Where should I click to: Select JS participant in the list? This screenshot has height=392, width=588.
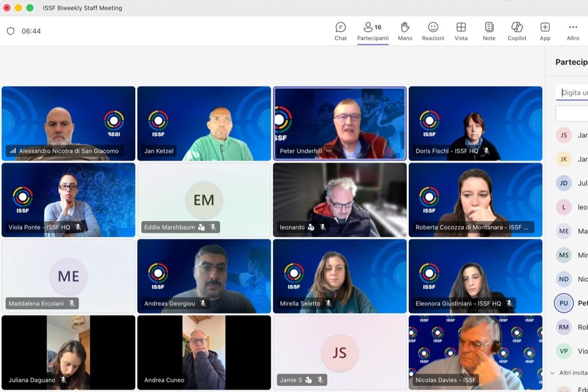pyautogui.click(x=564, y=135)
